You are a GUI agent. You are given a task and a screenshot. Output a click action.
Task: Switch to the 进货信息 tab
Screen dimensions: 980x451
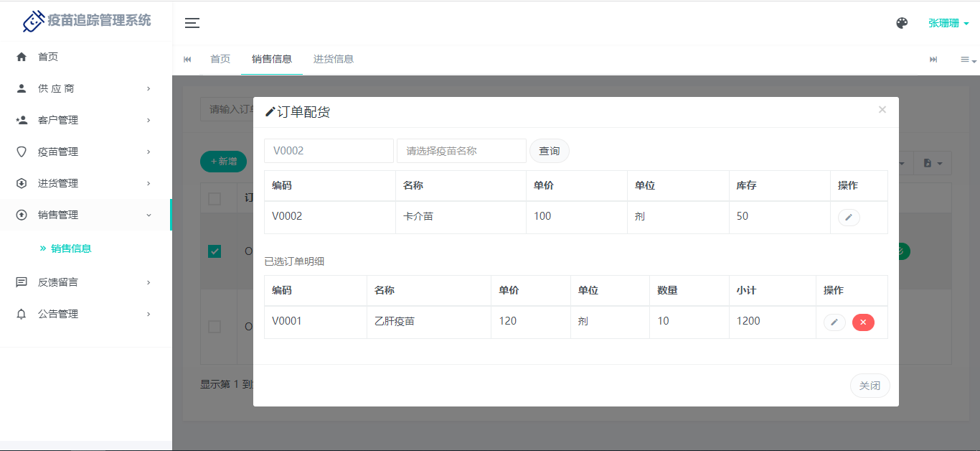click(334, 59)
